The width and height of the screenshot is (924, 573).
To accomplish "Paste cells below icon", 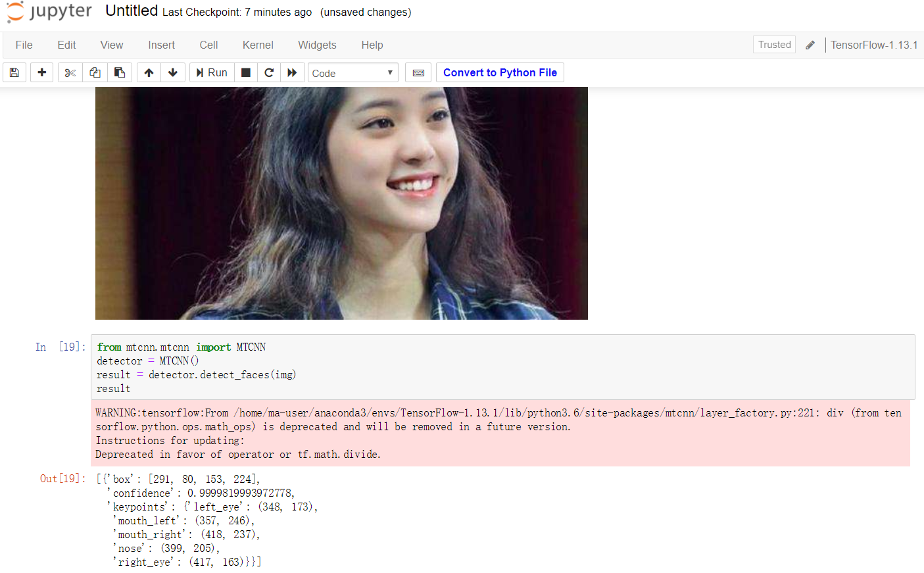I will point(120,72).
